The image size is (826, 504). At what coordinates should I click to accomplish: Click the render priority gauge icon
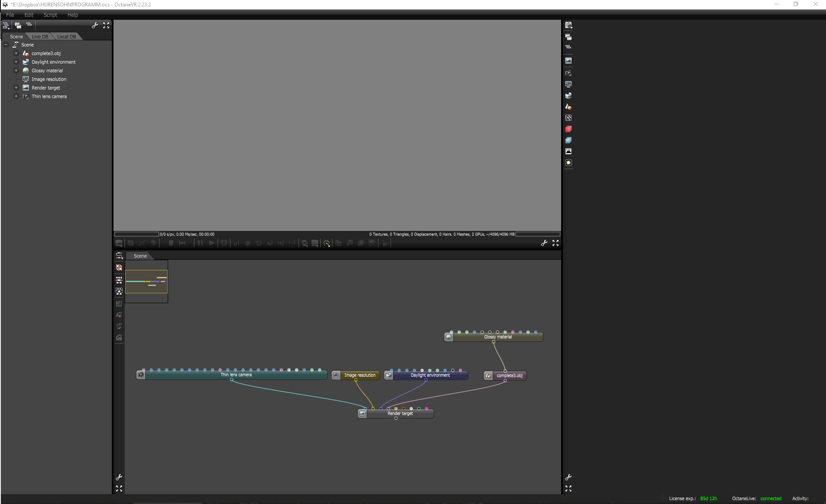326,243
